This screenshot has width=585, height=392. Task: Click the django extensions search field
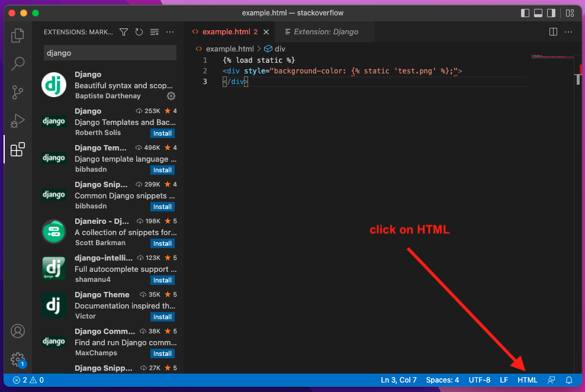pos(110,53)
